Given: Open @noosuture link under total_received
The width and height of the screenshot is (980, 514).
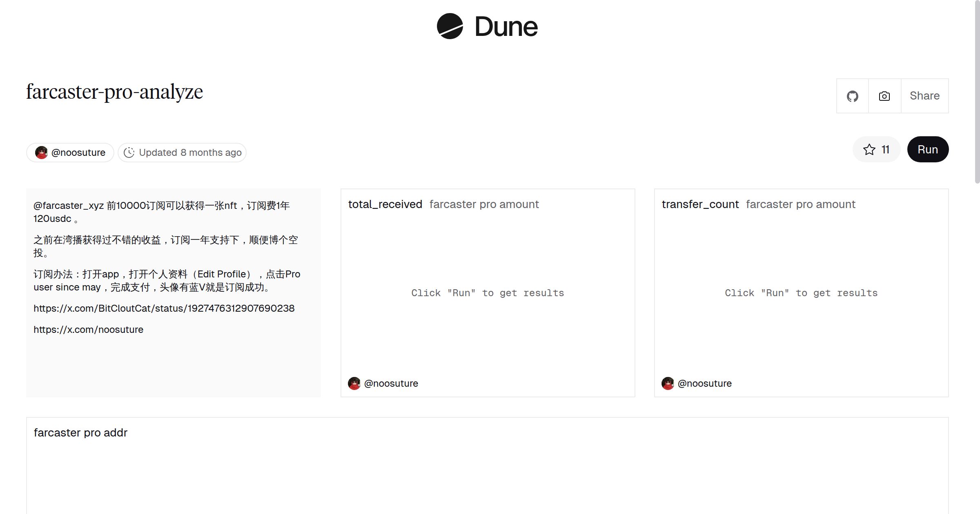Looking at the screenshot, I should click(391, 383).
